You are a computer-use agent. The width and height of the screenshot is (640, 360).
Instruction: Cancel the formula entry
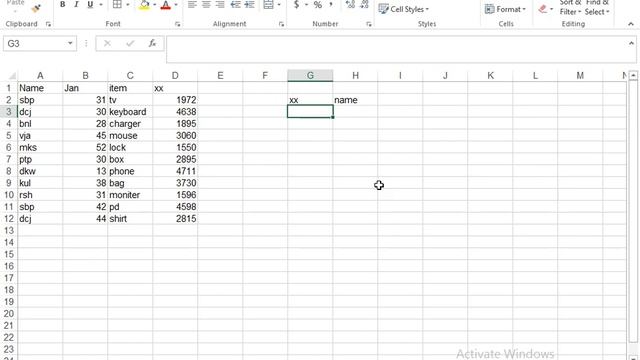[107, 43]
